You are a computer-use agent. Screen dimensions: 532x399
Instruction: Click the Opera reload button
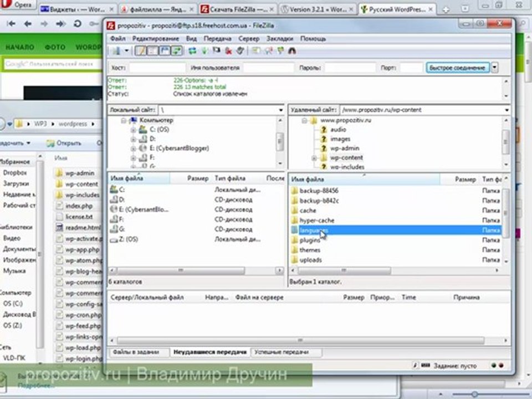coord(78,24)
